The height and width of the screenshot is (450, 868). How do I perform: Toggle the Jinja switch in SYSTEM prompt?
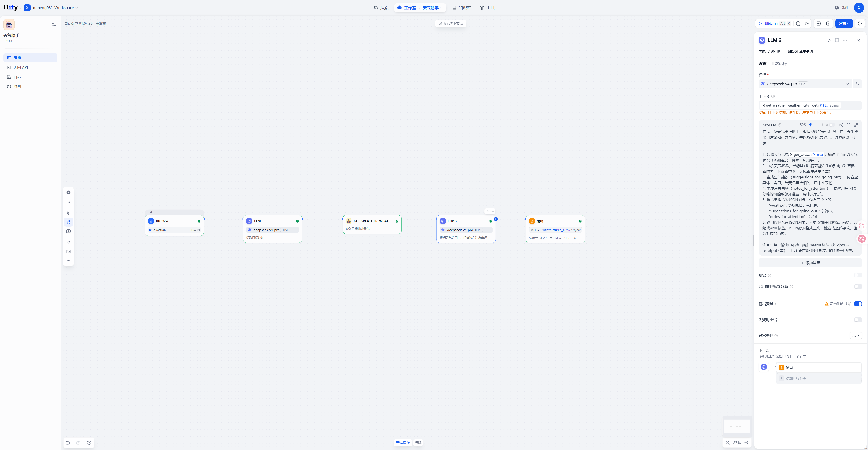(832, 125)
